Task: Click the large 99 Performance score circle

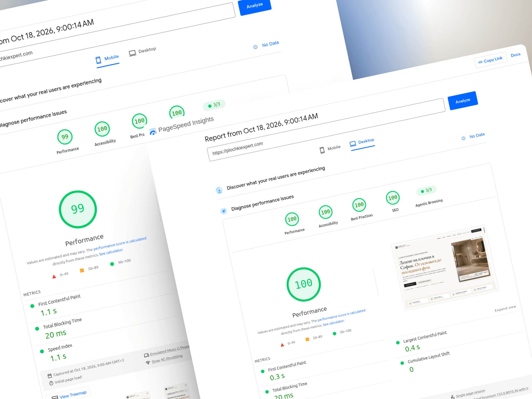Action: [x=78, y=209]
